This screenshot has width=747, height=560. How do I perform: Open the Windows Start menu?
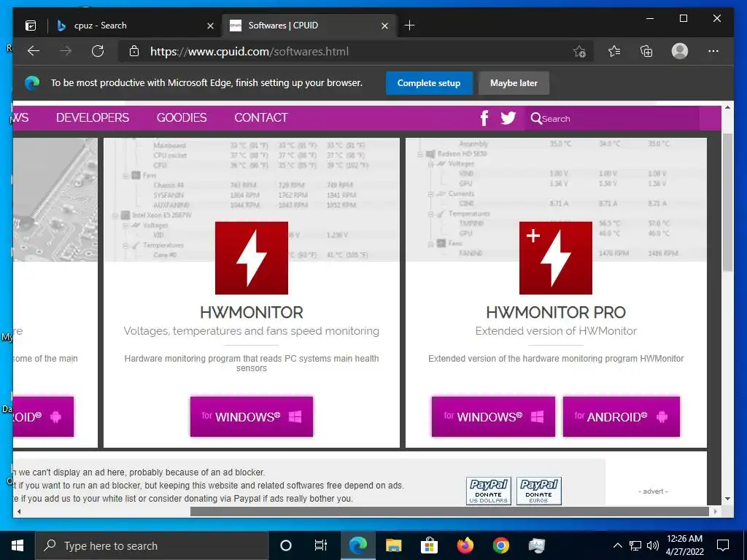18,545
